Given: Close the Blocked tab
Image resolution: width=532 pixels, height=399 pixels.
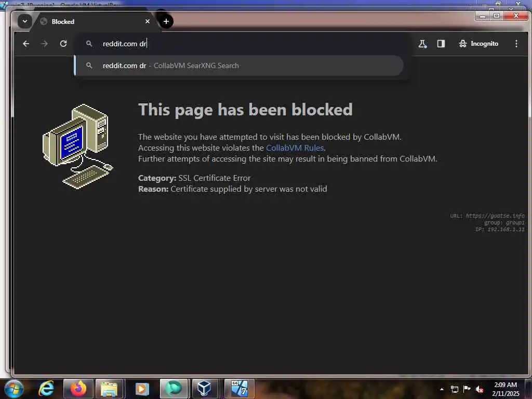Looking at the screenshot, I should (148, 21).
